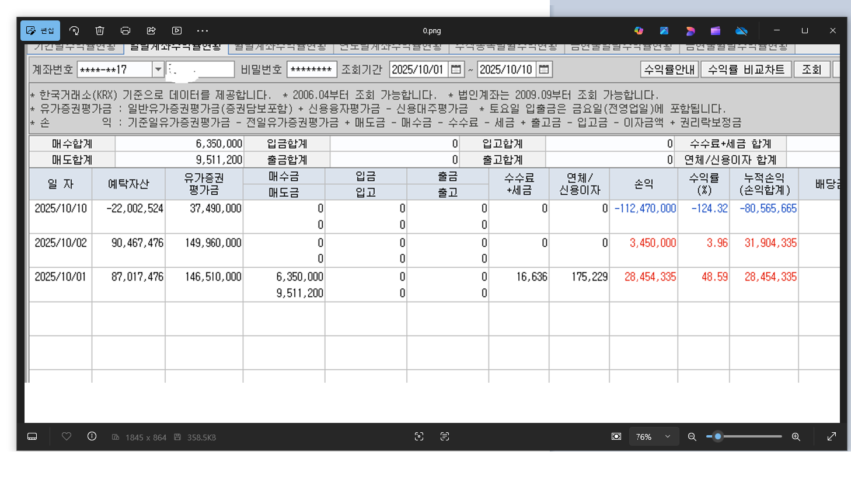Viewport: 851px width, 504px height.
Task: Open the 편집 edit button in Photos
Action: tap(40, 30)
